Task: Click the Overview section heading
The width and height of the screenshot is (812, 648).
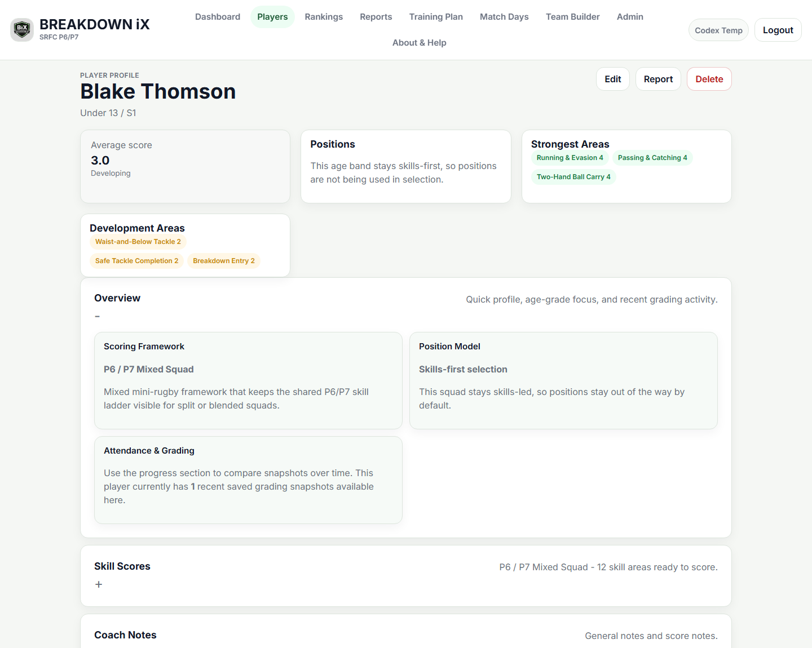Action: (x=117, y=298)
